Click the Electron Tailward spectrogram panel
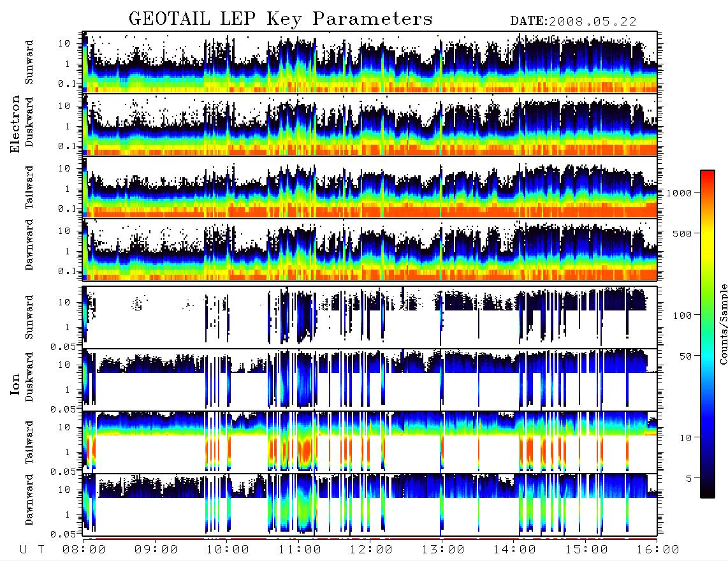 click(x=370, y=187)
